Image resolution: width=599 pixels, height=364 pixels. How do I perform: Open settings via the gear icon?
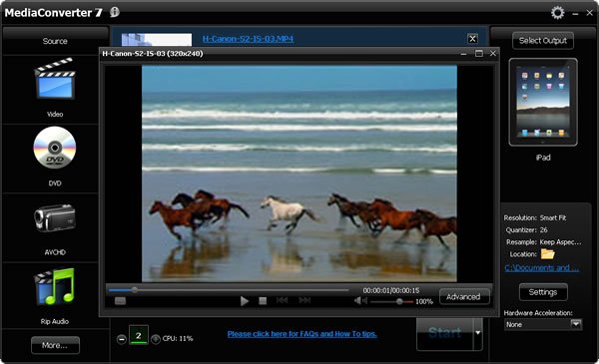tap(557, 13)
